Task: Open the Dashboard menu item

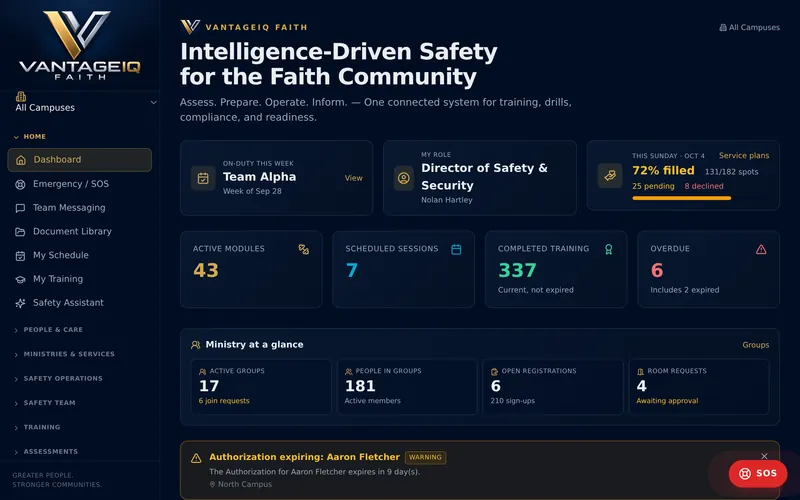Action: [x=80, y=160]
